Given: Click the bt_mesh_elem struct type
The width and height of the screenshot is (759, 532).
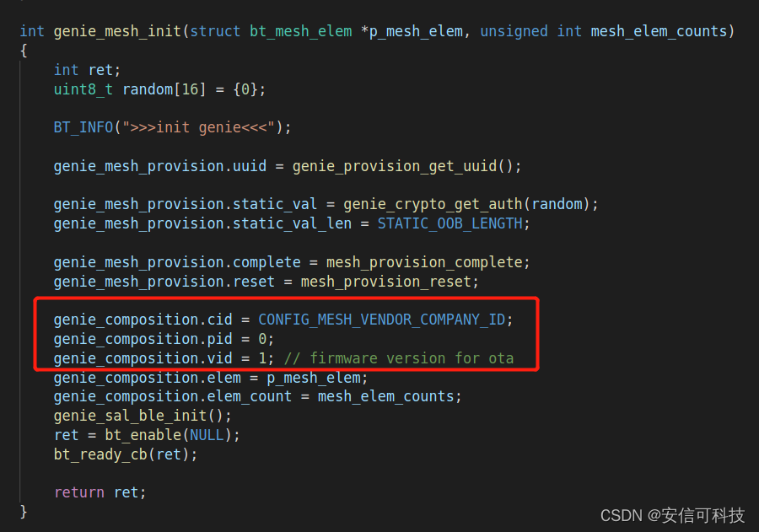Looking at the screenshot, I should click(300, 31).
